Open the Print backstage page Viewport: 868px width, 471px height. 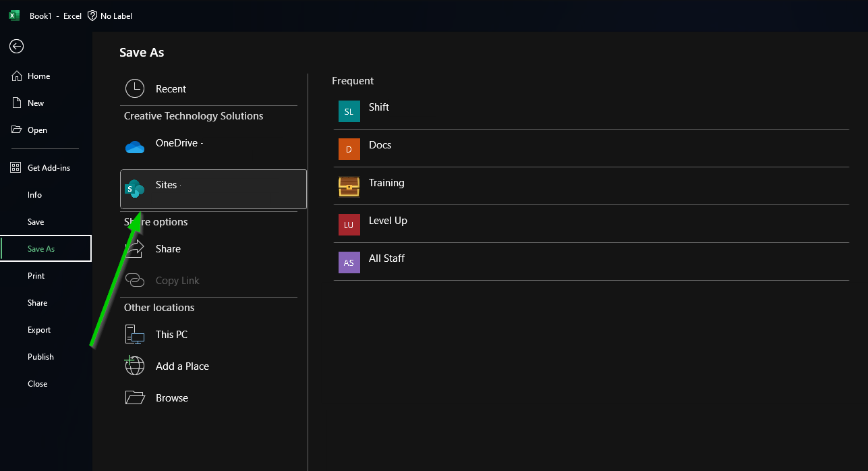[x=46, y=276]
